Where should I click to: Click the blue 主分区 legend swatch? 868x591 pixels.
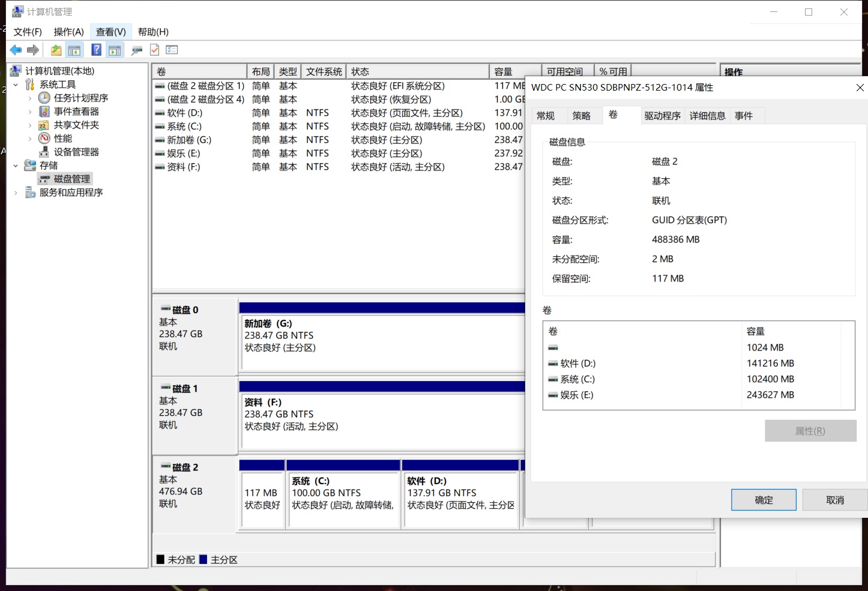tap(203, 560)
